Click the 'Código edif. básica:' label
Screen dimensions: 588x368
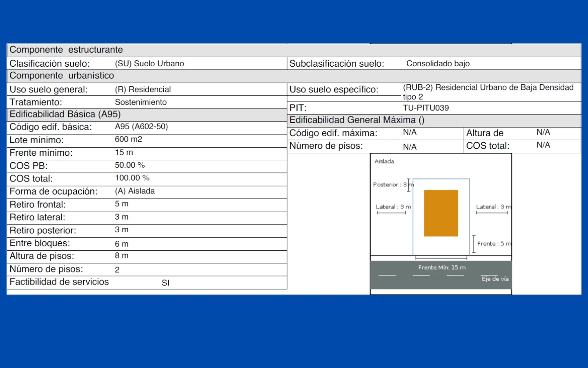pyautogui.click(x=51, y=127)
